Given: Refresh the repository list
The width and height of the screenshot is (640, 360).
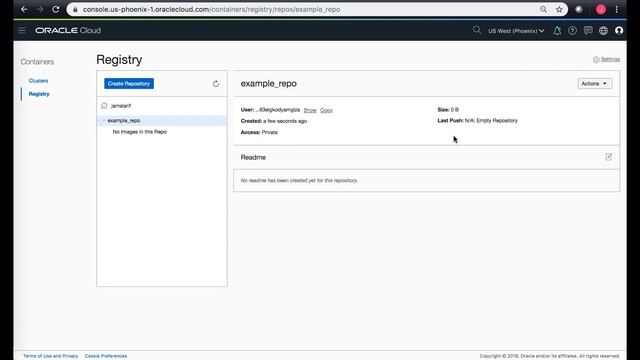Looking at the screenshot, I should [x=216, y=84].
